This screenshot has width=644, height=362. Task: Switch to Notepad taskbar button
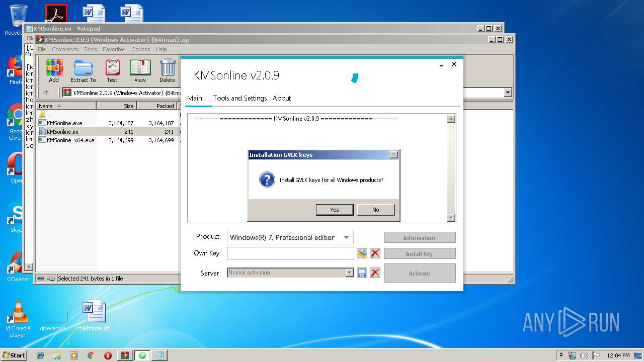[x=159, y=355]
